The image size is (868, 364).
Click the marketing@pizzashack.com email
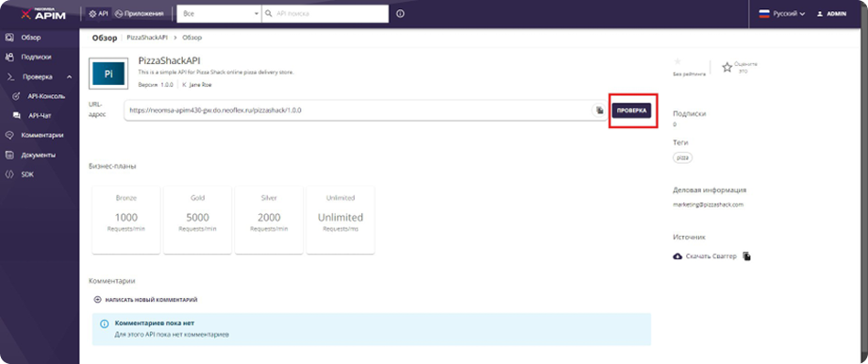pos(708,204)
